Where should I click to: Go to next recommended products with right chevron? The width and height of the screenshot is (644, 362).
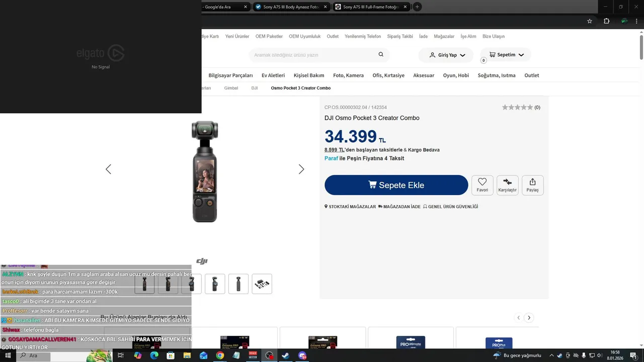tap(529, 318)
